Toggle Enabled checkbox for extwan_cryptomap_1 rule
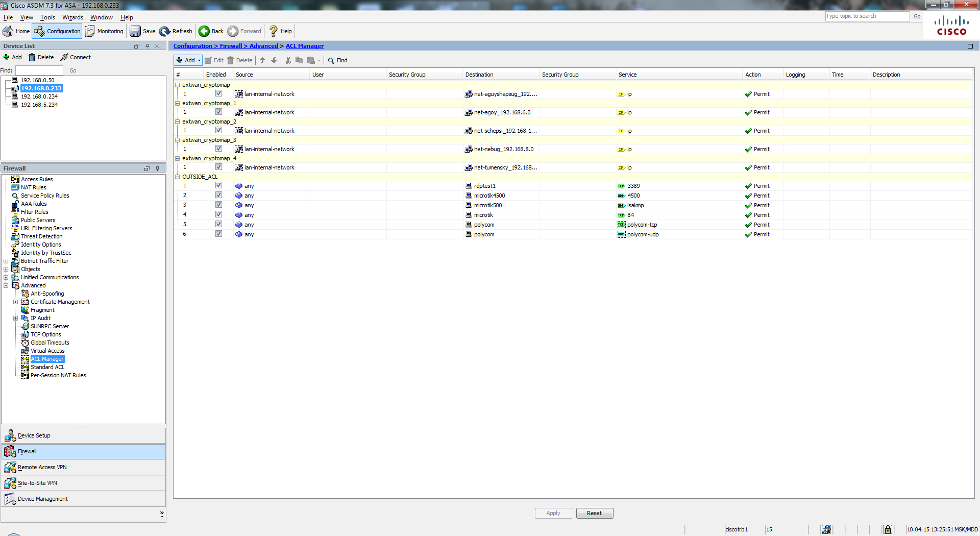The image size is (980, 536). [x=218, y=112]
